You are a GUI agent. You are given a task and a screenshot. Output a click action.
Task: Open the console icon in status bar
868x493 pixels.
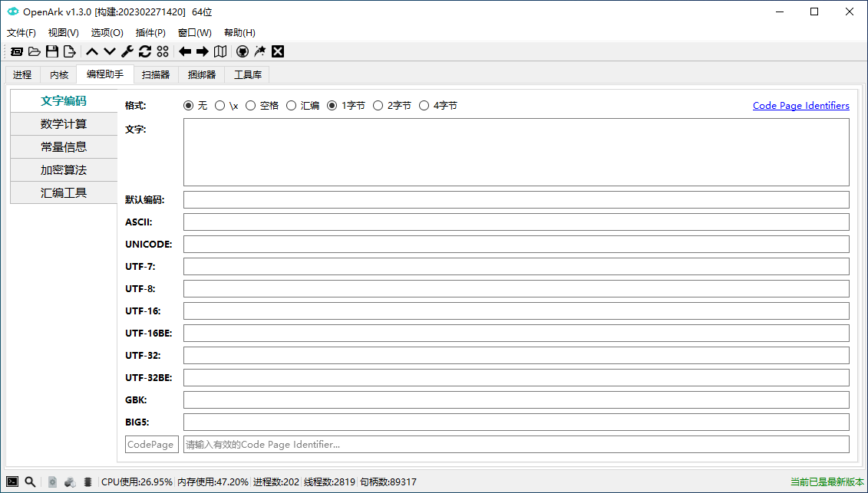pyautogui.click(x=12, y=482)
